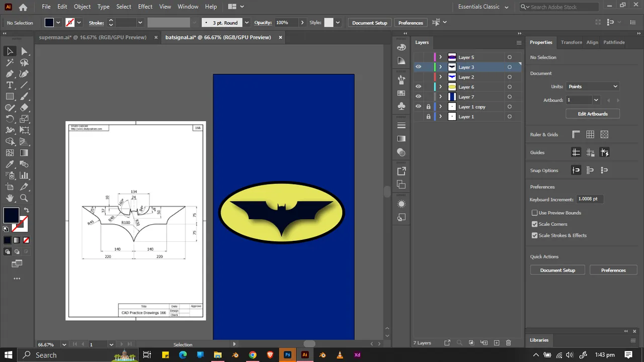Choose the Magic Wand tool

coord(10,63)
